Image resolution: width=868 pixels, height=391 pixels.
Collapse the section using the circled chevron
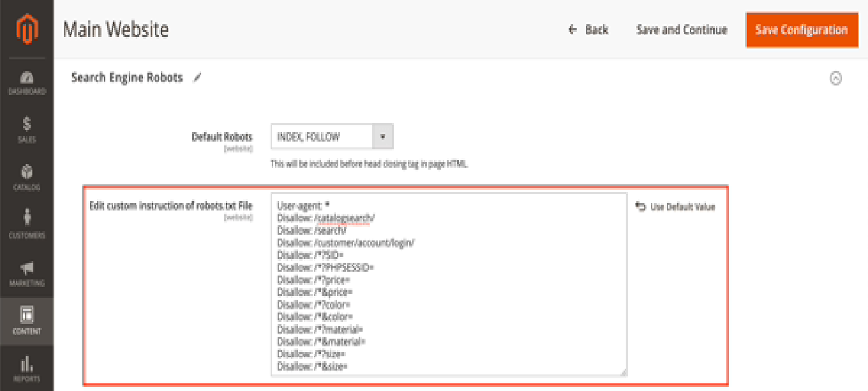[835, 78]
